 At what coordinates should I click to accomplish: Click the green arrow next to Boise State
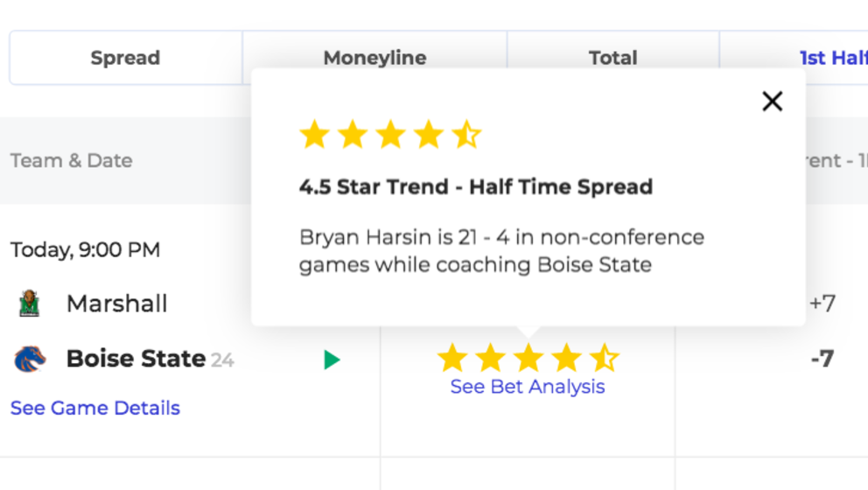pos(332,360)
